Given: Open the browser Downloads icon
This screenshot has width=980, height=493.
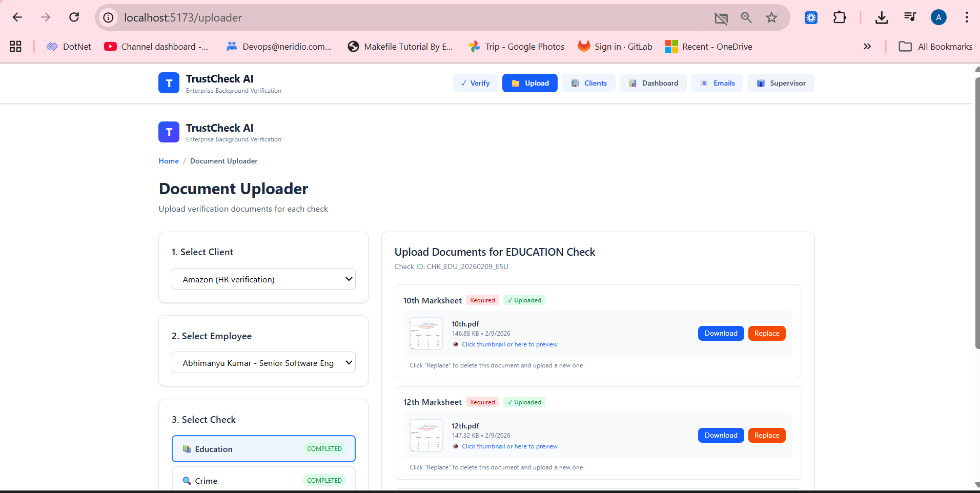Looking at the screenshot, I should pyautogui.click(x=882, y=17).
